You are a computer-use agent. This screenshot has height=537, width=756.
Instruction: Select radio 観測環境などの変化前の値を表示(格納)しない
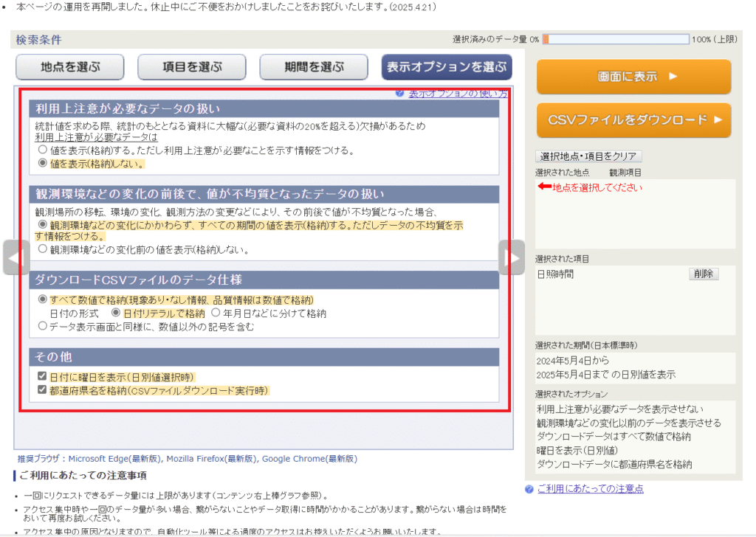click(43, 249)
